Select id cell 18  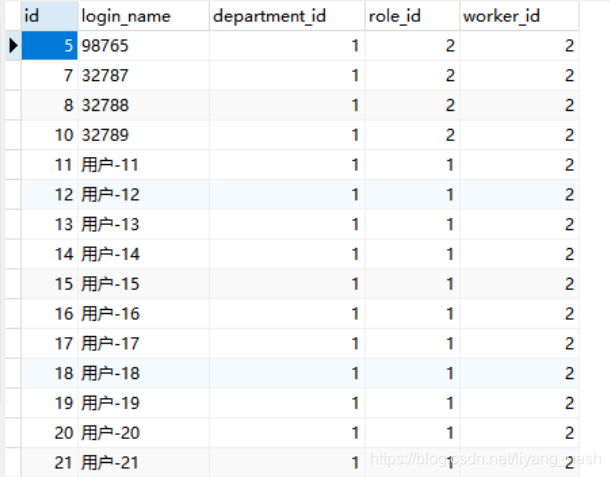49,373
